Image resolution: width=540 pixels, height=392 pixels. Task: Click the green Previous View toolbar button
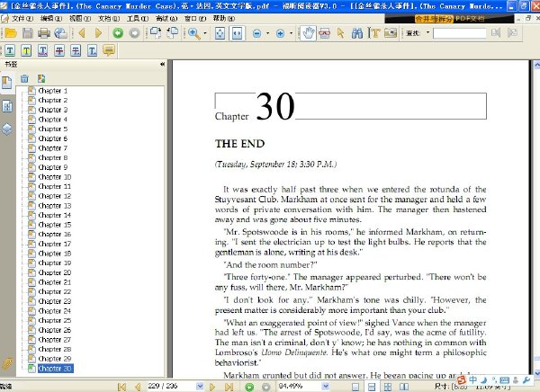click(118, 33)
